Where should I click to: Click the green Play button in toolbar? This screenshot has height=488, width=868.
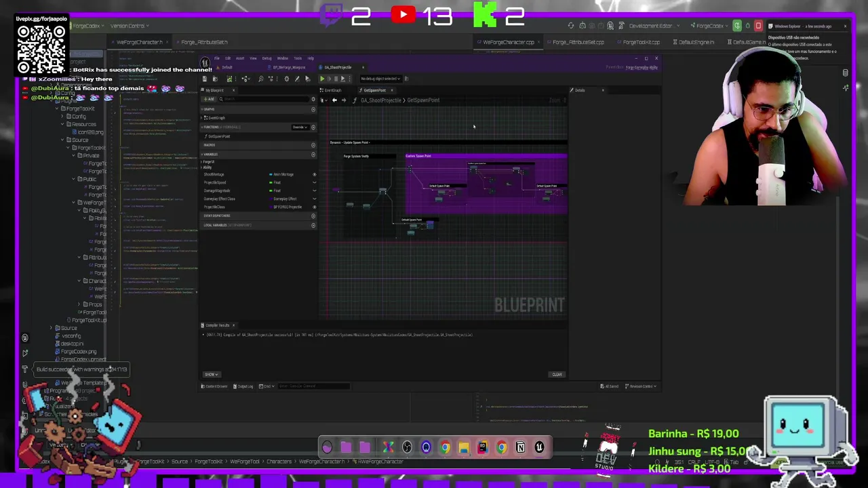[322, 79]
